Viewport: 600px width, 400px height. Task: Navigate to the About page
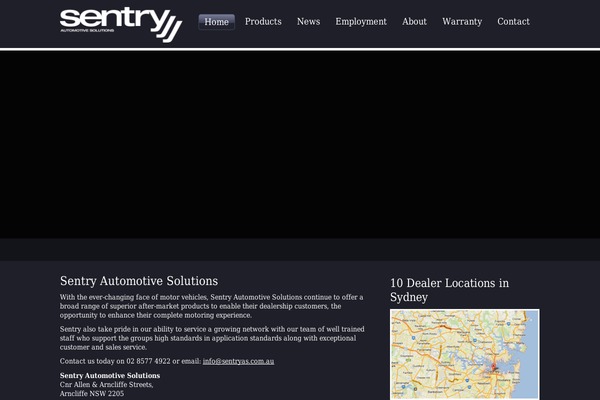(x=414, y=21)
